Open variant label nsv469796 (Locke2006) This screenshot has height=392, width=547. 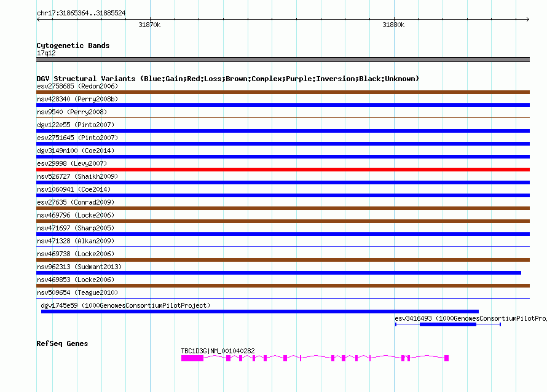click(76, 215)
